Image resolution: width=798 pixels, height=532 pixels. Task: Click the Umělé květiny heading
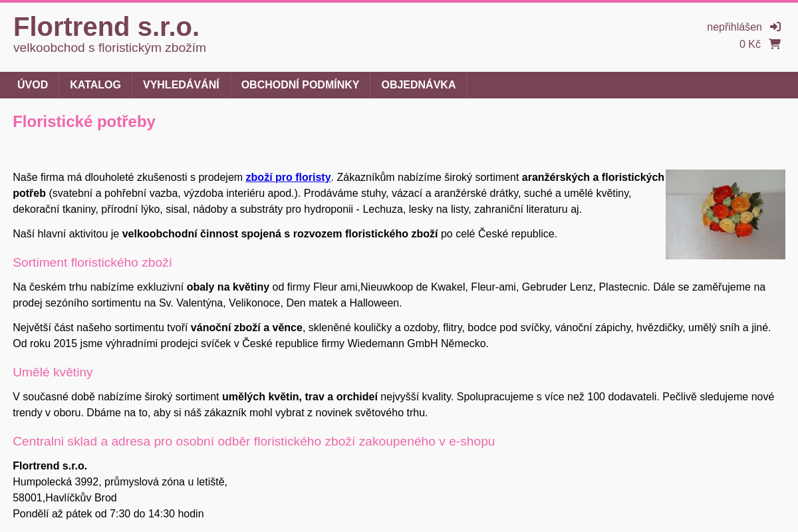(x=53, y=372)
